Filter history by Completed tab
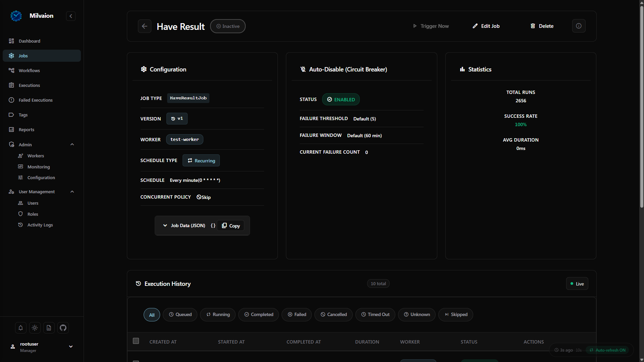644x362 pixels. pyautogui.click(x=258, y=314)
